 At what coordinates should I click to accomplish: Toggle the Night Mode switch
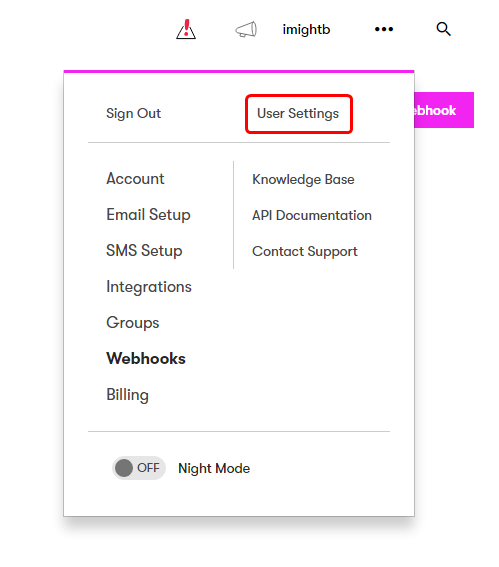139,468
